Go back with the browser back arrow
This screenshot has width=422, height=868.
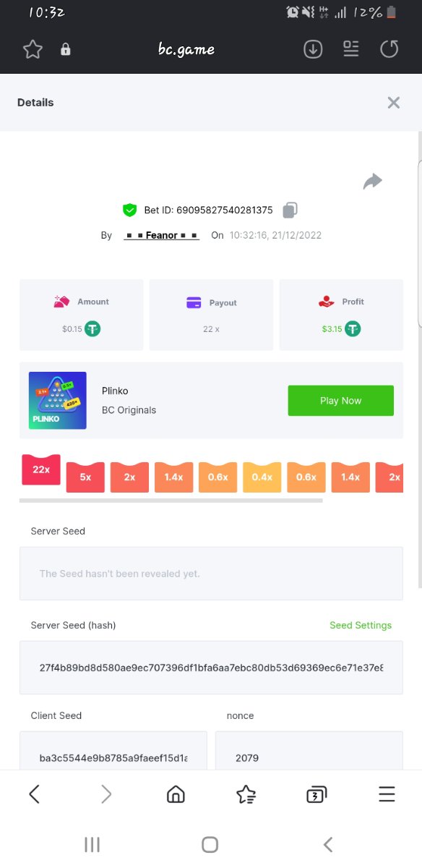(34, 794)
